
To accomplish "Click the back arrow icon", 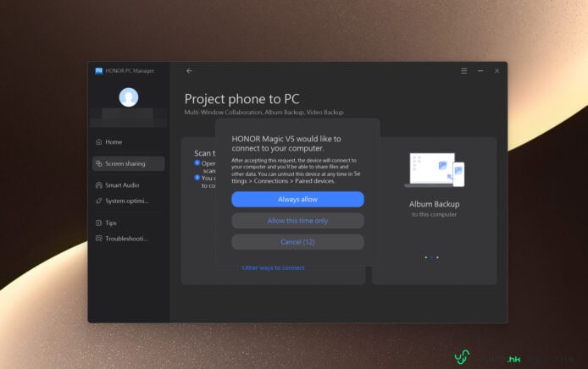I will (x=190, y=71).
